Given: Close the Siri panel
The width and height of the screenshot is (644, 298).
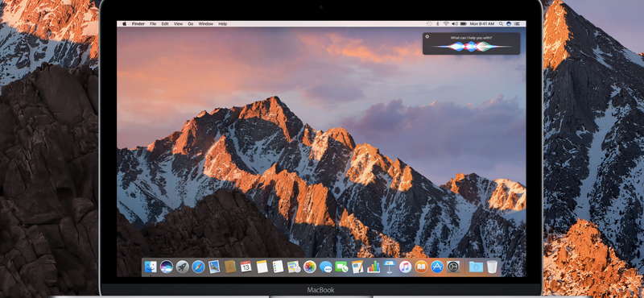Looking at the screenshot, I should click(427, 36).
